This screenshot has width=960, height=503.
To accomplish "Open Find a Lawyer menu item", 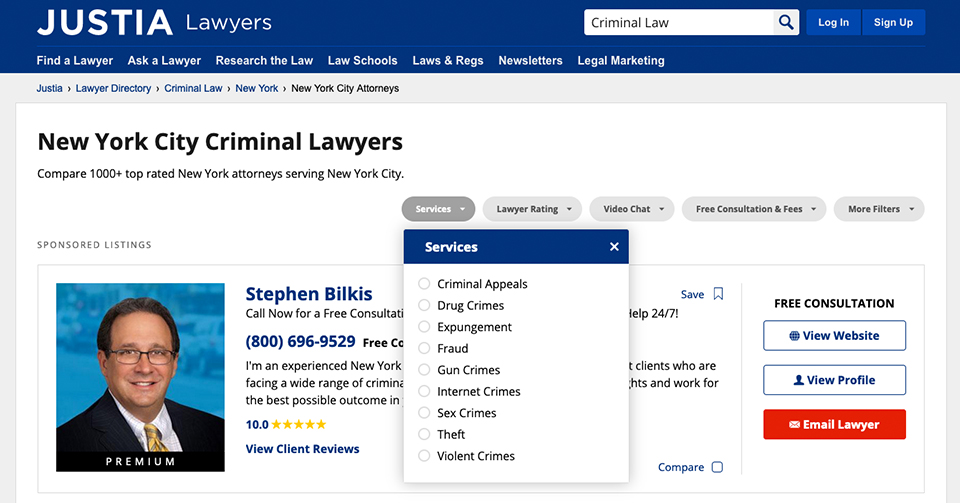I will (75, 60).
